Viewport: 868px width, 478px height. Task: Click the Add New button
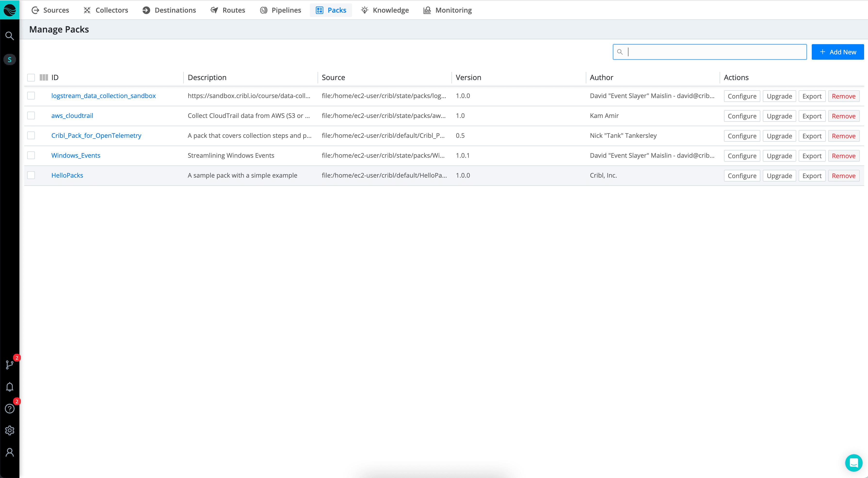point(837,52)
